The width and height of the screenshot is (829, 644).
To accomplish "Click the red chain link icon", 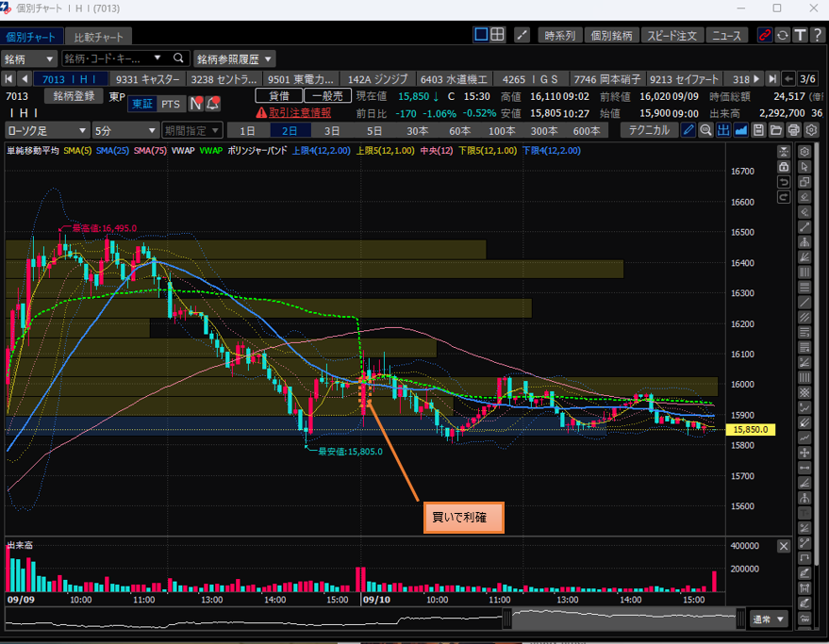I will (x=764, y=35).
